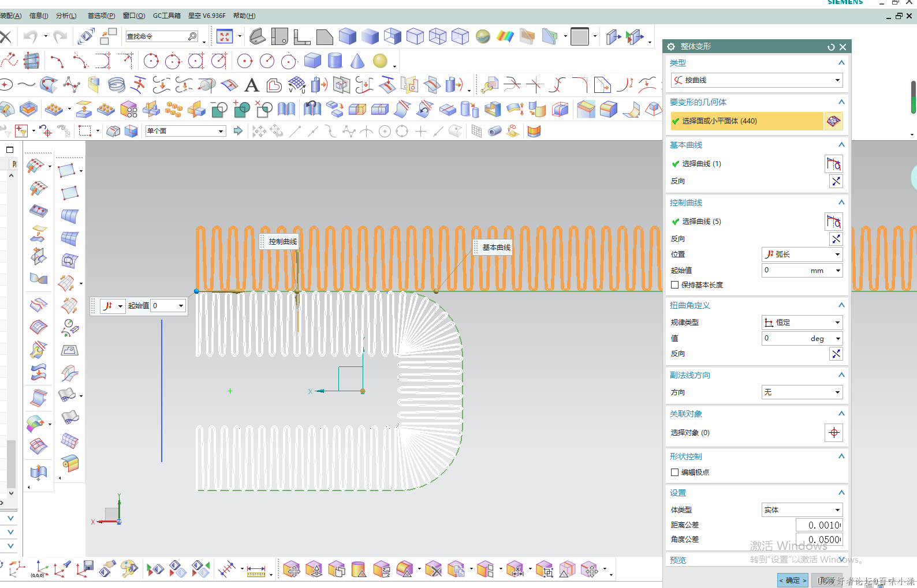Screen dimensions: 917x588
Task: Click the 确定 button
Action: click(793, 580)
